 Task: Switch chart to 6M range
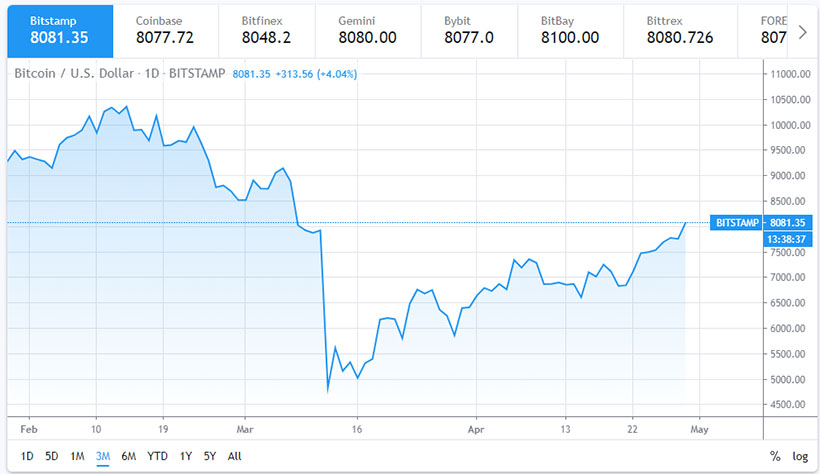pyautogui.click(x=129, y=456)
